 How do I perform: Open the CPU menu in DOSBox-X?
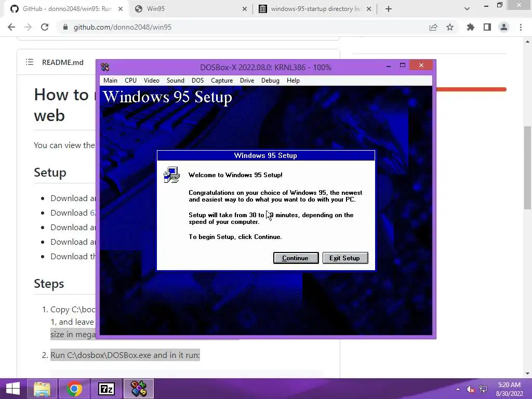pos(130,81)
